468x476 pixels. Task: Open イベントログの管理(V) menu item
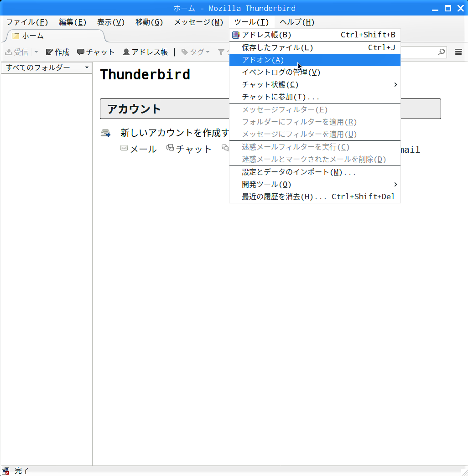click(x=315, y=72)
